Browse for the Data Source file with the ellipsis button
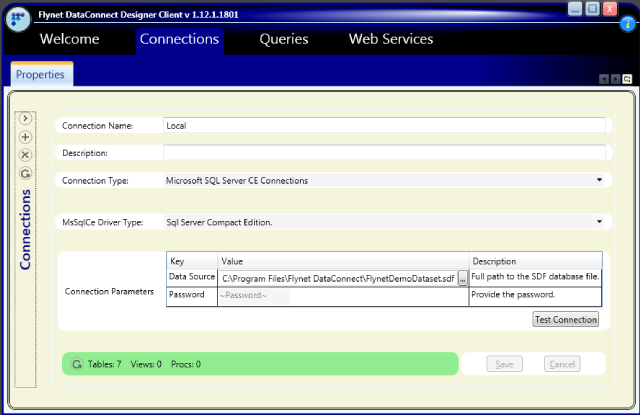 [x=462, y=278]
